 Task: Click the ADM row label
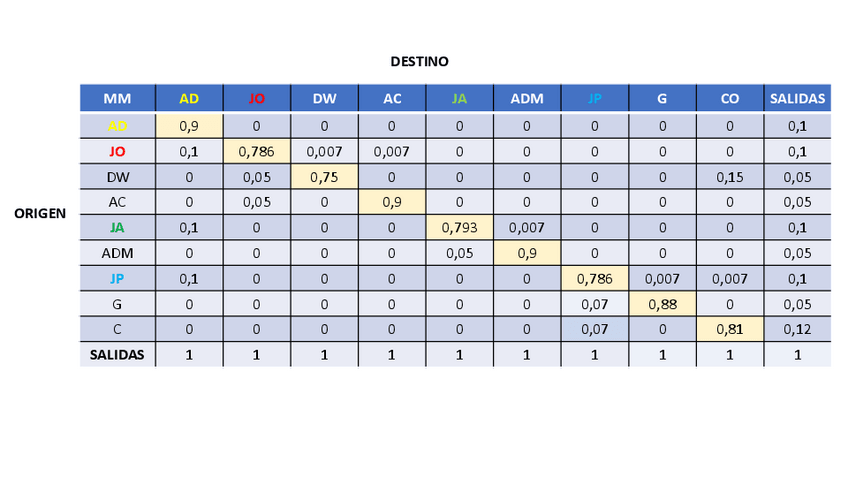pyautogui.click(x=118, y=253)
